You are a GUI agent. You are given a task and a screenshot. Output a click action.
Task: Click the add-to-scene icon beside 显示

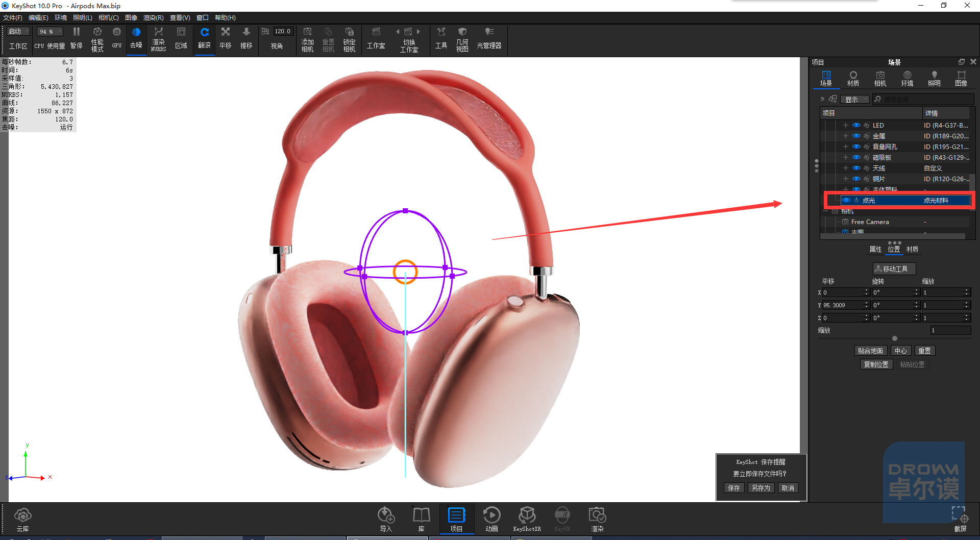[832, 99]
